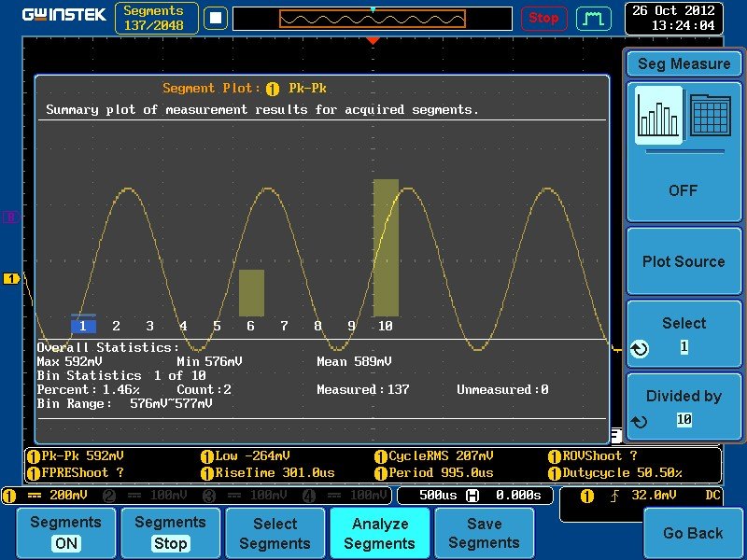Viewport: 747px width, 560px height.
Task: Select the bar chart histogram view icon
Action: (659, 115)
